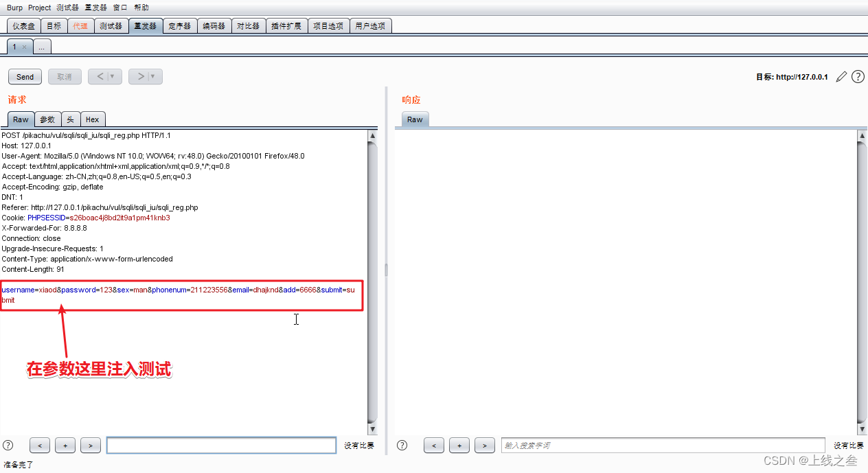Screen dimensions: 868x473
Task: Click the + button in the response search bar
Action: coord(459,445)
